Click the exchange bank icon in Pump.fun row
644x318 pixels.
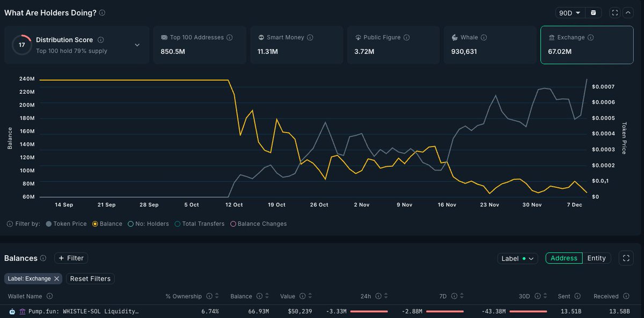pos(22,311)
